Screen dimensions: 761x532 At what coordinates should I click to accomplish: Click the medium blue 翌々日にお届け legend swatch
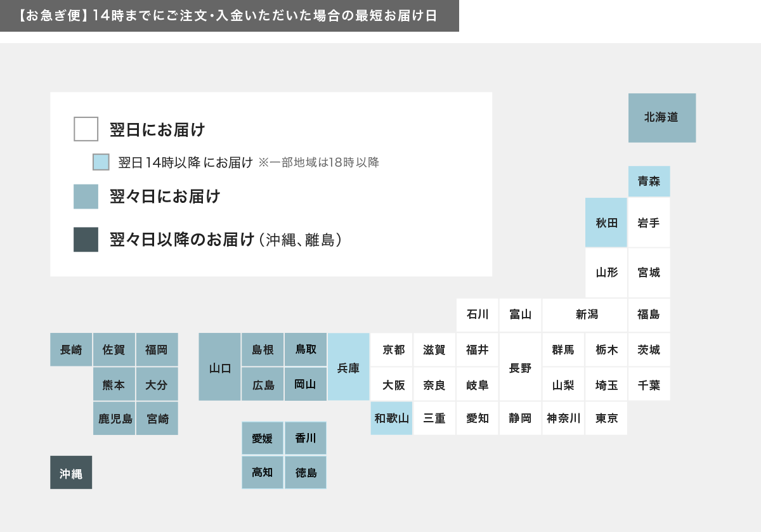(x=86, y=197)
